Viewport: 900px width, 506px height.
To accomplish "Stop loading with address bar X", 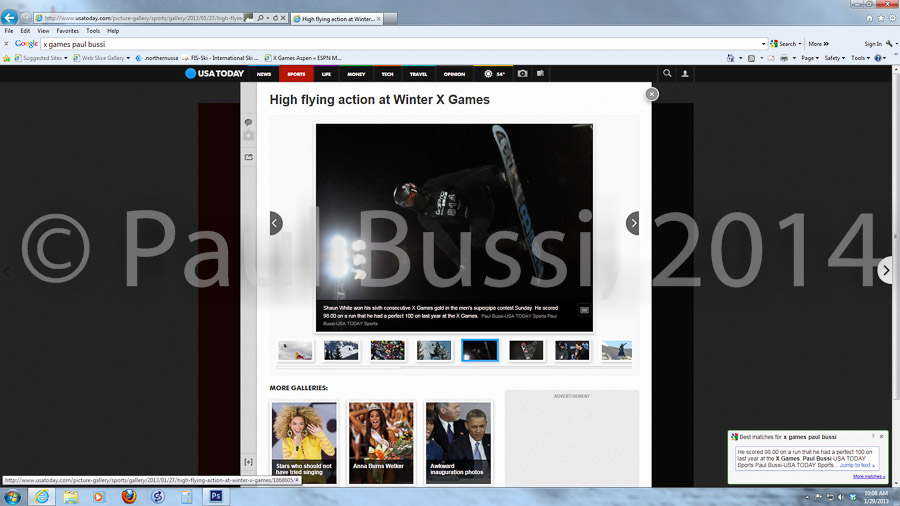I will [x=283, y=18].
